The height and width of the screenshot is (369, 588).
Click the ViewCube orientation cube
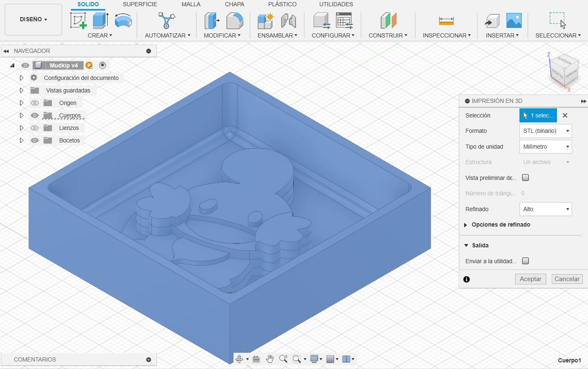[x=564, y=71]
